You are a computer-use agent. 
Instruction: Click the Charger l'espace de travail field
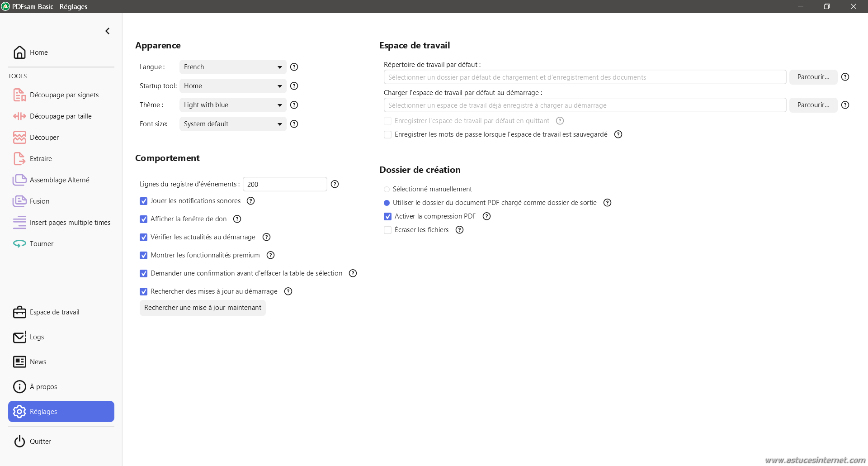click(x=585, y=105)
